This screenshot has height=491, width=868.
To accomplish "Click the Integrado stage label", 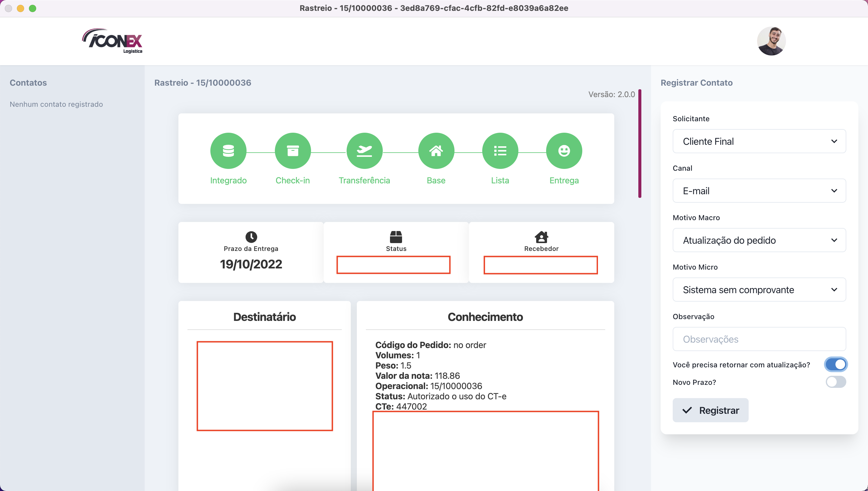I will 228,180.
